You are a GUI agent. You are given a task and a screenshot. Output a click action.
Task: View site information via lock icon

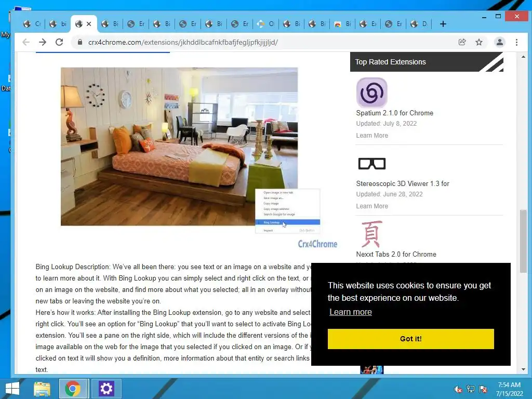pyautogui.click(x=79, y=42)
